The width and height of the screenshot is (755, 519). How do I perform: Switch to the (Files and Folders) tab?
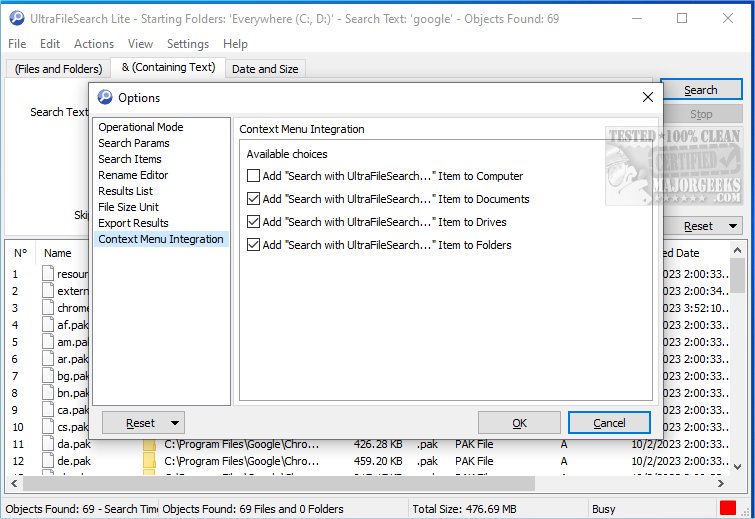point(58,69)
